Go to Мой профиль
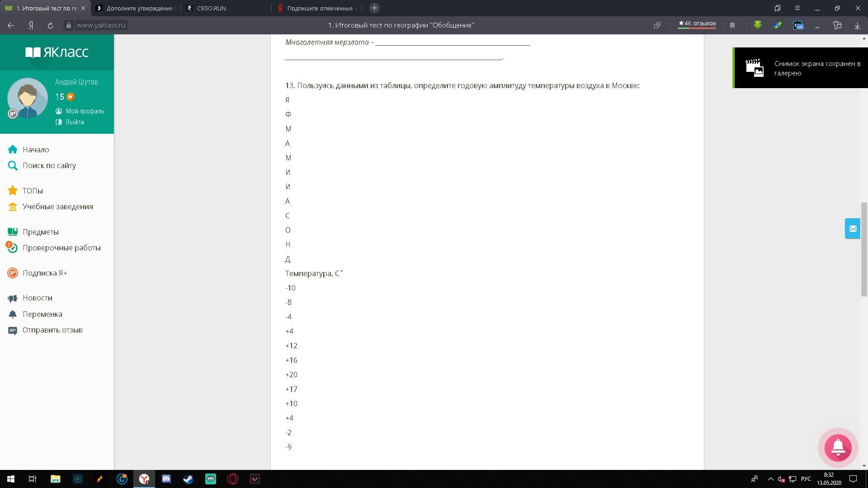This screenshot has width=868, height=488. click(x=85, y=111)
